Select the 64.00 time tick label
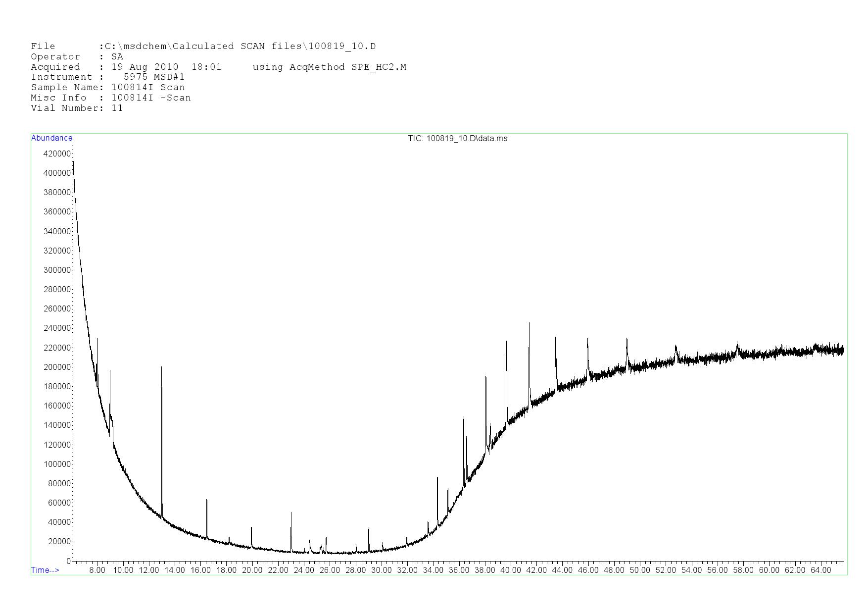This screenshot has width=868, height=614. point(820,570)
